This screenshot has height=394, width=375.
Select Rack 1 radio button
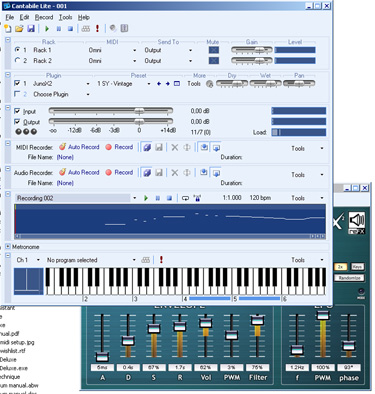pyautogui.click(x=17, y=50)
